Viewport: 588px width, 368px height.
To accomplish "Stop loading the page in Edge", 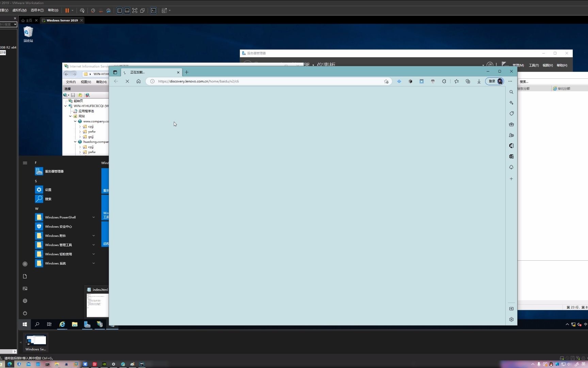I will 127,81.
